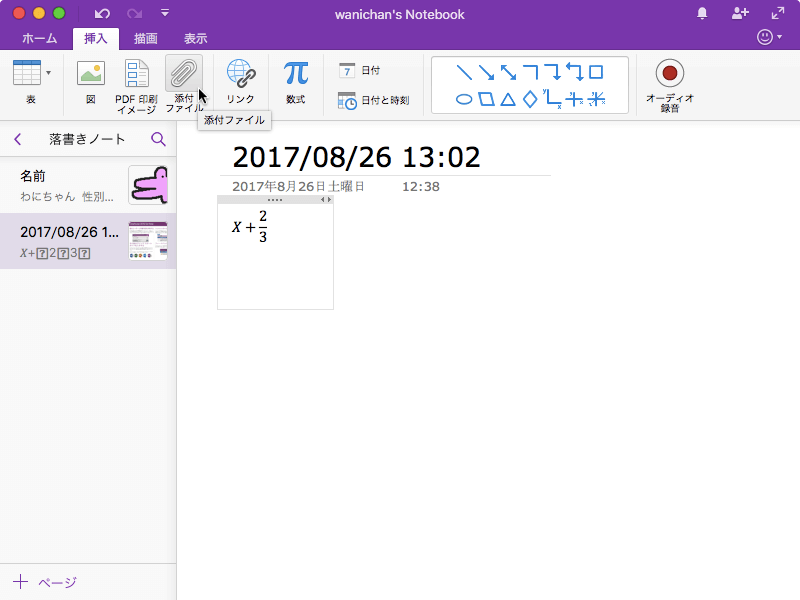Screen dimensions: 800x600
Task: Select the straight line shape
Action: pos(464,72)
